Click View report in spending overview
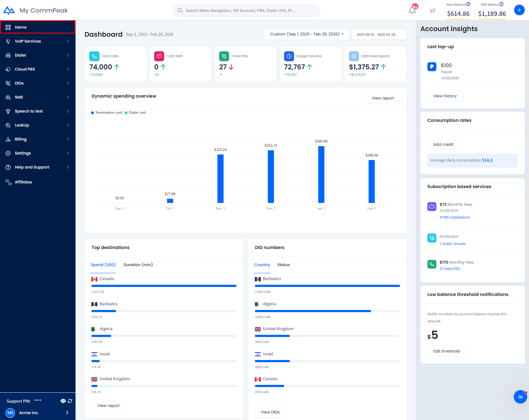529x420 pixels. coord(383,98)
